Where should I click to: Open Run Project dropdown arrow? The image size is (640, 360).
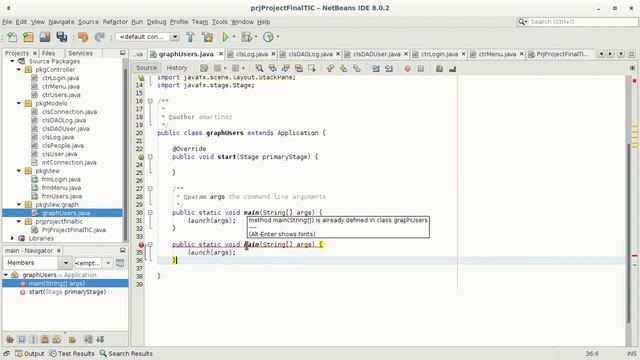click(x=234, y=37)
